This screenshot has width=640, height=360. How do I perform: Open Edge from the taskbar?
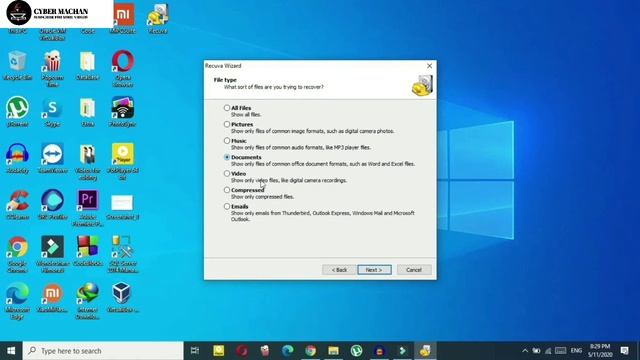point(288,351)
